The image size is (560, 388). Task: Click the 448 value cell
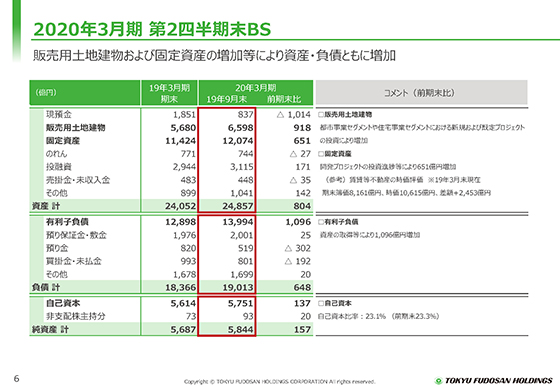[246, 180]
